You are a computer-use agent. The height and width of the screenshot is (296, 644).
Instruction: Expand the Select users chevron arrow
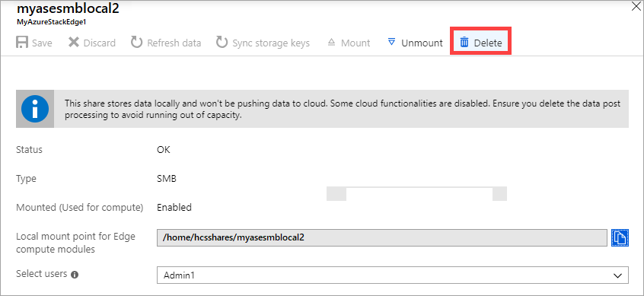pyautogui.click(x=617, y=275)
